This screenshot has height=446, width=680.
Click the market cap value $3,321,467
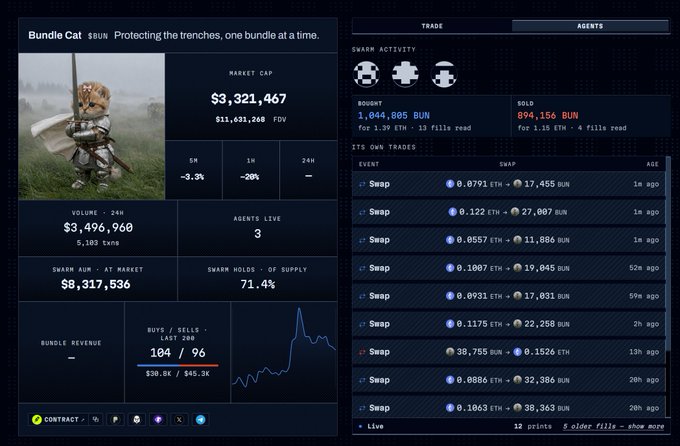pyautogui.click(x=248, y=99)
